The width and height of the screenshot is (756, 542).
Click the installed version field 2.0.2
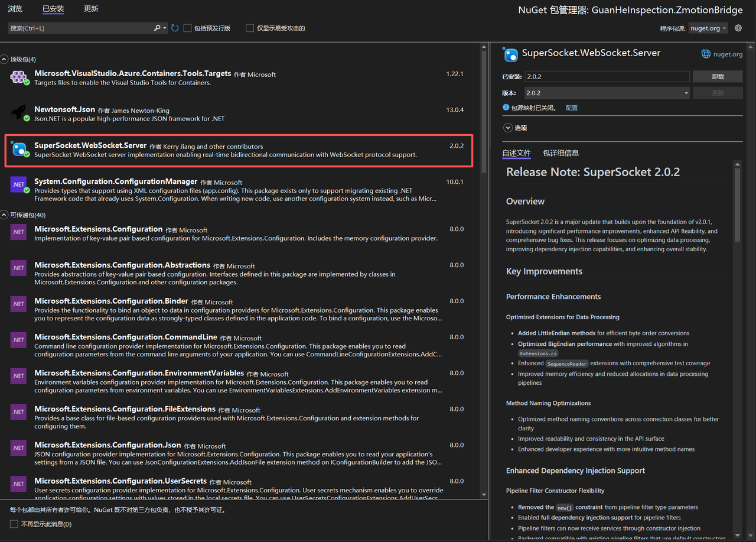pos(607,76)
